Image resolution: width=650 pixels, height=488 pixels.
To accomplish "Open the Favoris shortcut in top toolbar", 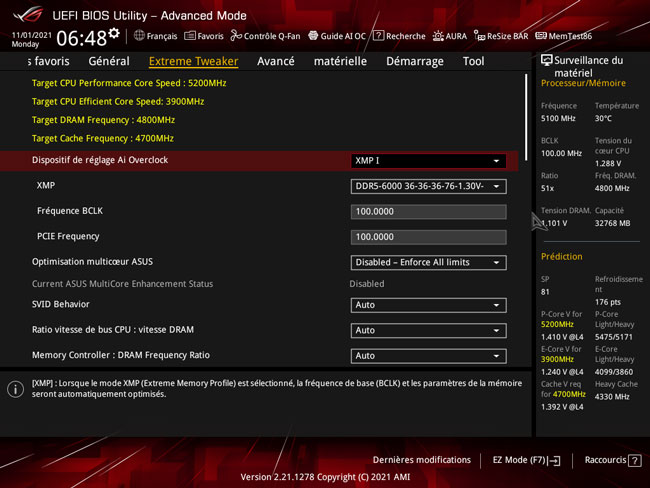I will coord(204,36).
